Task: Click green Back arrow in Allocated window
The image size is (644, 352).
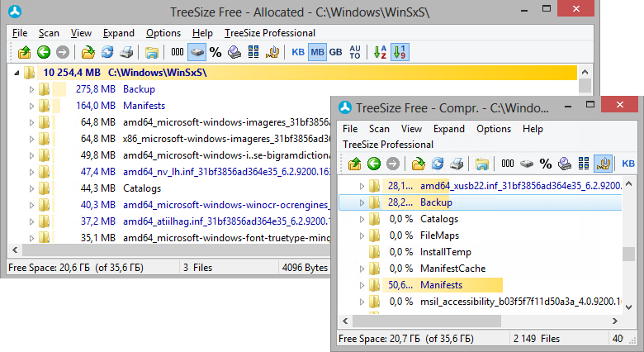Action: [x=43, y=52]
